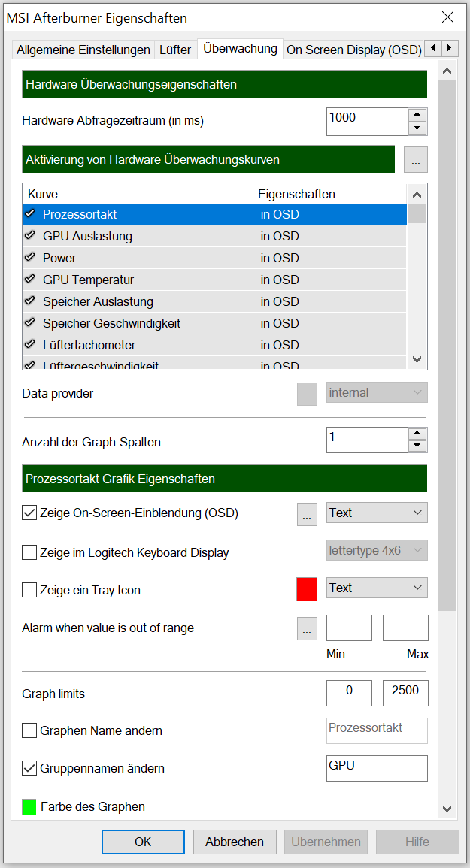
Task: Toggle the checkmark for Power curve
Action: coord(31,258)
